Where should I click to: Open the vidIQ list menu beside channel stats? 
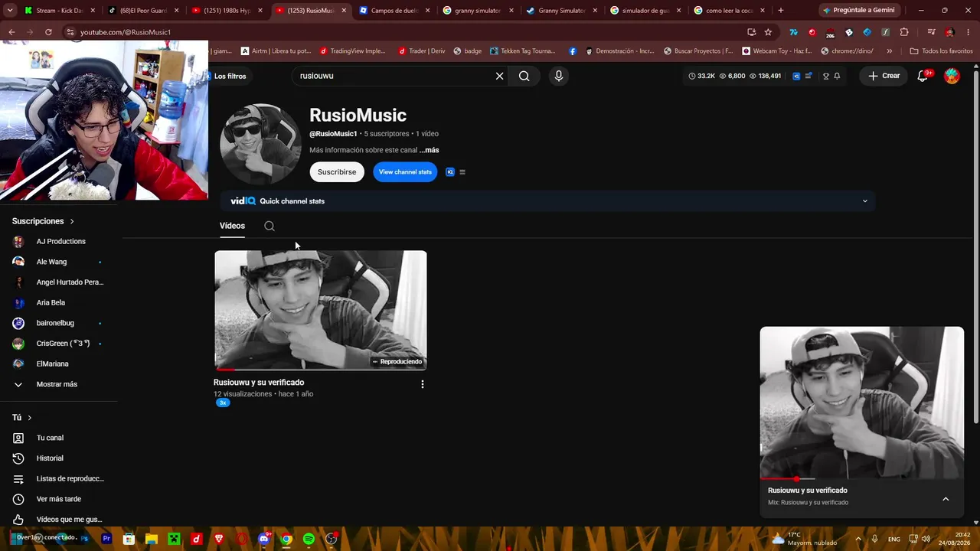[462, 172]
